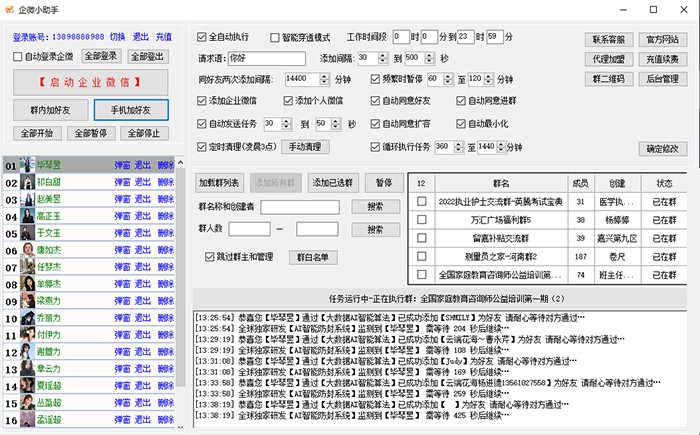Click the avatar thumbnail in row 09

click(27, 301)
